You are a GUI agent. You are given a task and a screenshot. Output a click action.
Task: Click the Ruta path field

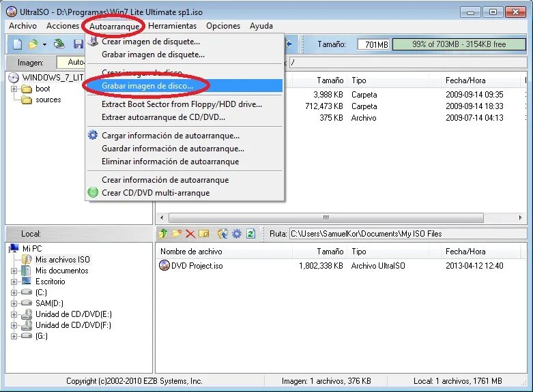tap(408, 234)
